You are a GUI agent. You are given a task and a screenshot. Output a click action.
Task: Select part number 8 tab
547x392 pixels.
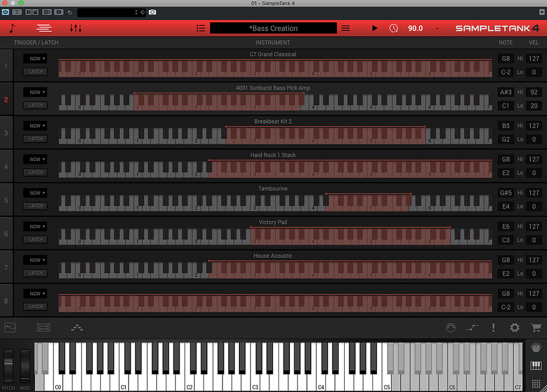[6, 301]
